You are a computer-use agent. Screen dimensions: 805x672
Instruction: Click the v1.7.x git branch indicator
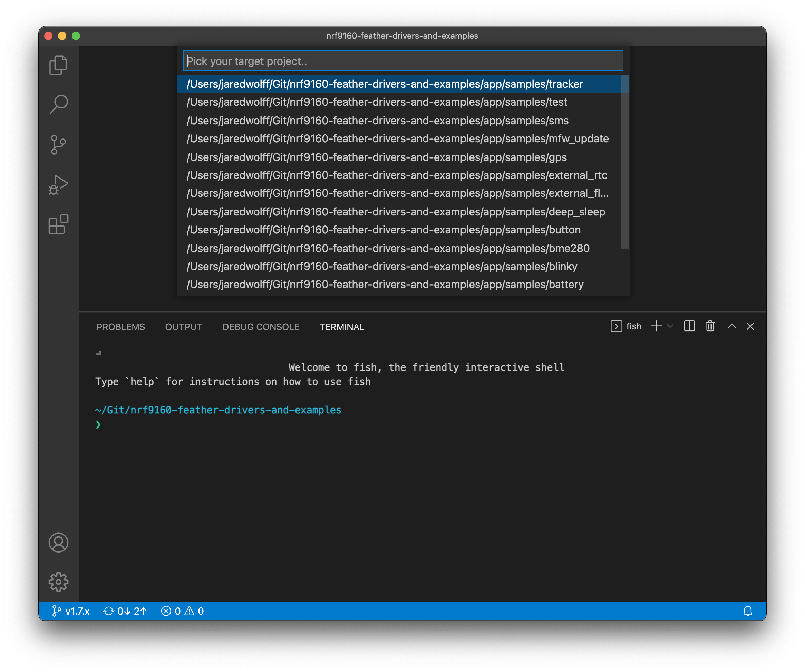point(70,611)
